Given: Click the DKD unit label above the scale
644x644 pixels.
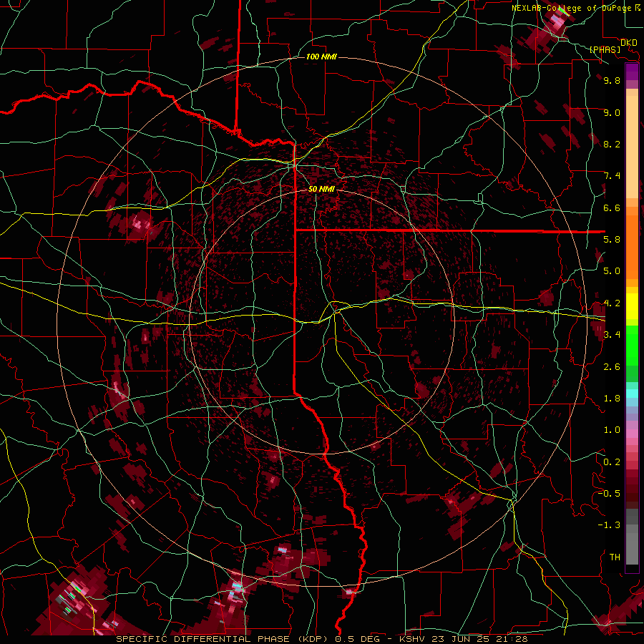Looking at the screenshot, I should (629, 43).
